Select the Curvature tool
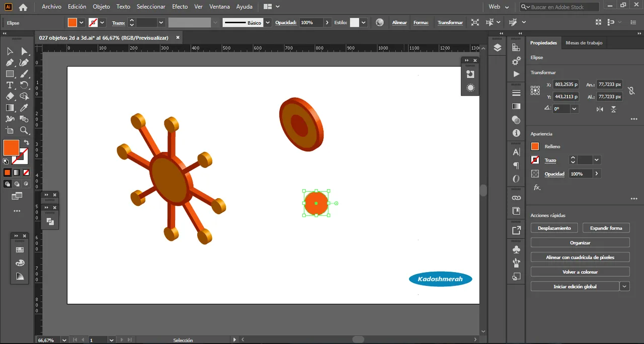The height and width of the screenshot is (344, 644). tap(24, 62)
